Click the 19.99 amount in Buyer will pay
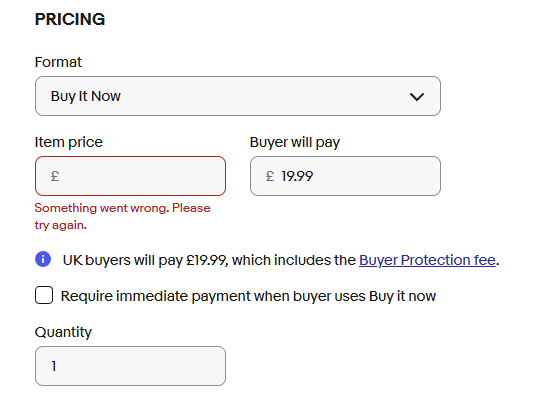The height and width of the screenshot is (394, 533). pyautogui.click(x=297, y=176)
